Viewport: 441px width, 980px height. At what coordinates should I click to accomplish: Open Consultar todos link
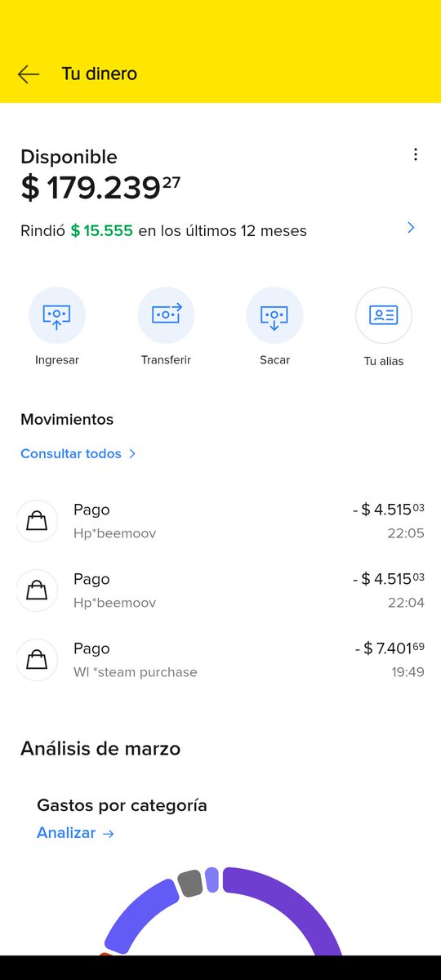[78, 453]
